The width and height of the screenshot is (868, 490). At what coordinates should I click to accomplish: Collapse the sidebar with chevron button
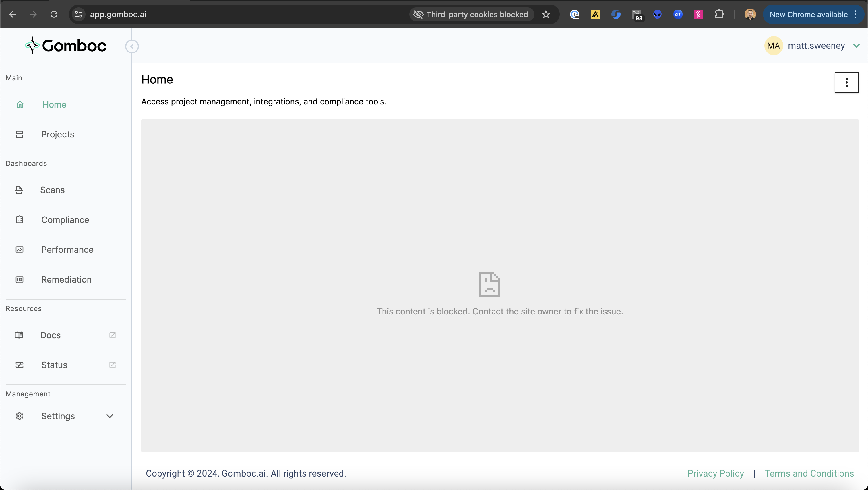click(x=132, y=46)
